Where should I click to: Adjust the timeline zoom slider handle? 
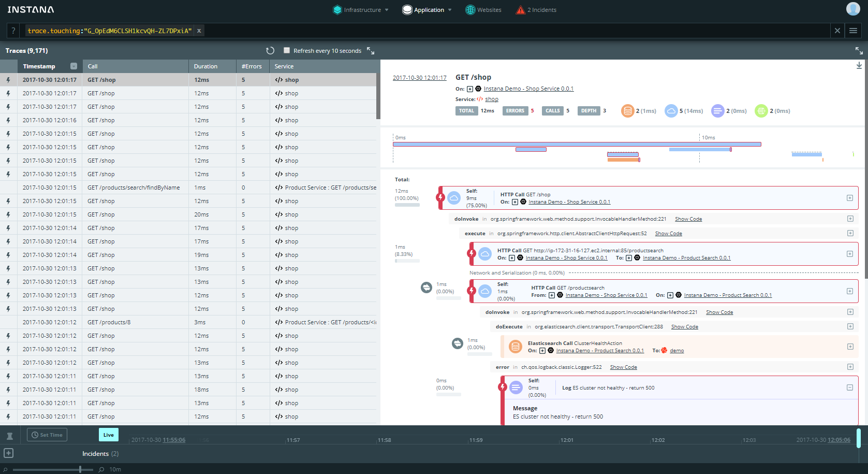80,469
